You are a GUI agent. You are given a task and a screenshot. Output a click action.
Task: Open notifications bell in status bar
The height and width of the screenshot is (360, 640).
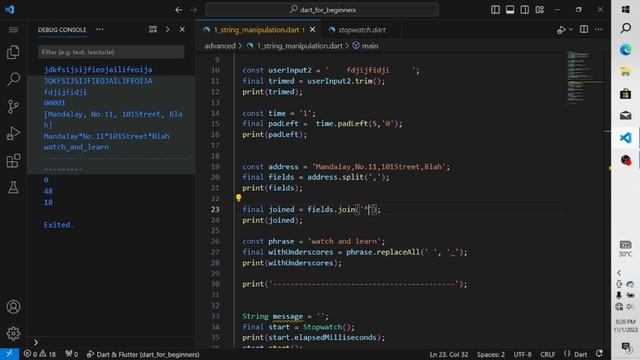pyautogui.click(x=599, y=353)
